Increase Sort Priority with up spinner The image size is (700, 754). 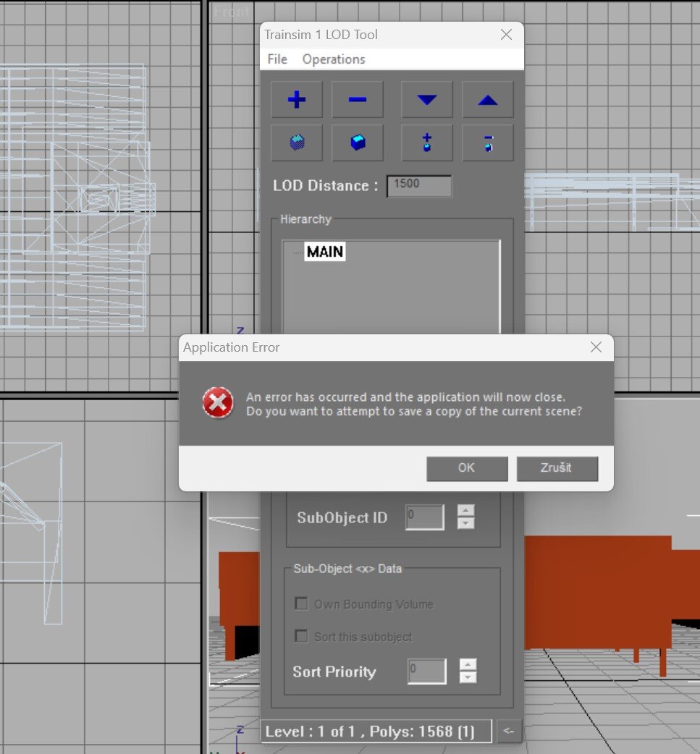[x=468, y=664]
